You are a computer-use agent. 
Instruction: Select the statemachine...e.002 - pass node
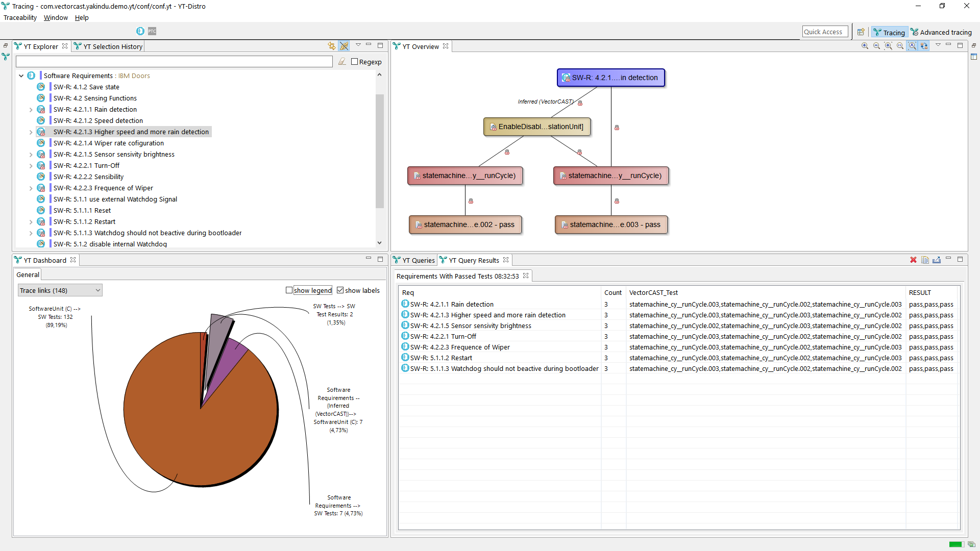coord(465,224)
